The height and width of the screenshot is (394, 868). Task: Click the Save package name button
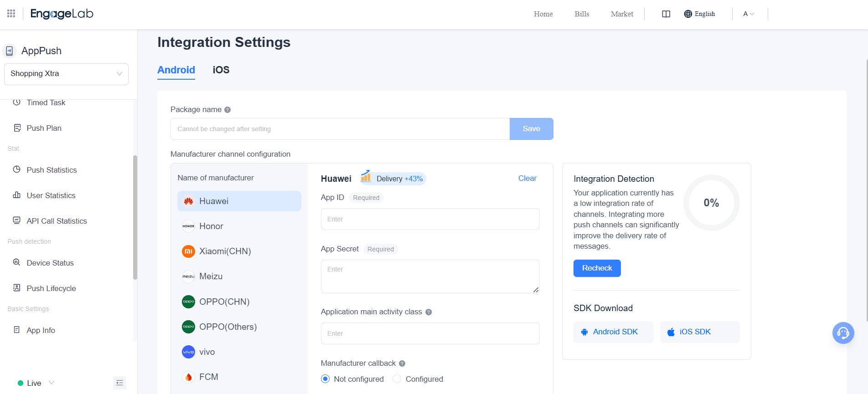click(x=532, y=129)
